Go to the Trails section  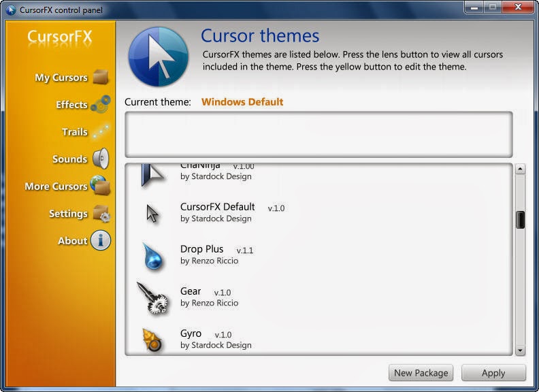coord(75,132)
